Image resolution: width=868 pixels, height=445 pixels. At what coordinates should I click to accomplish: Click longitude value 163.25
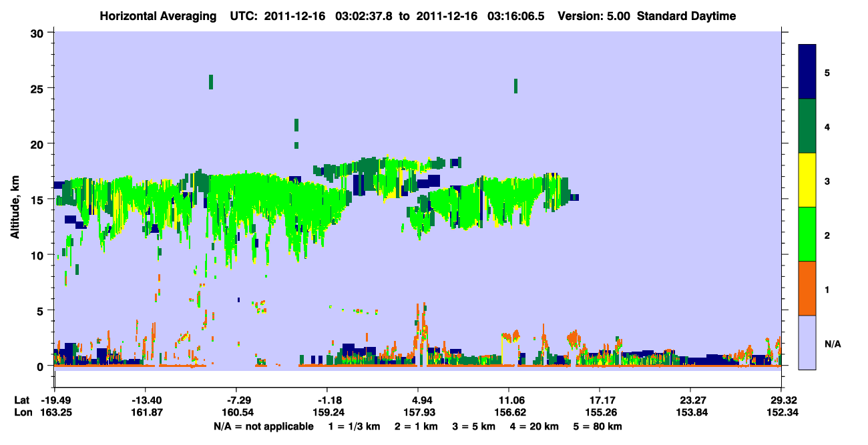(55, 413)
